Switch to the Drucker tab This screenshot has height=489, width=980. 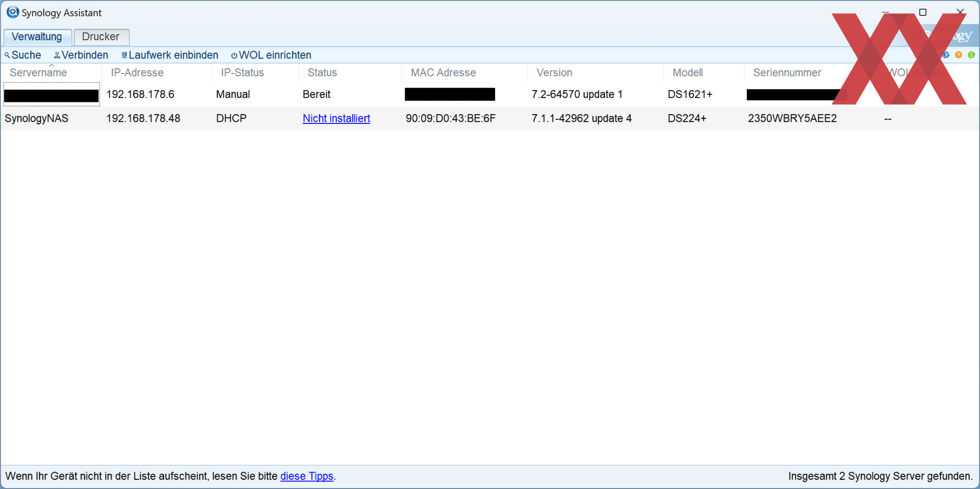(101, 37)
